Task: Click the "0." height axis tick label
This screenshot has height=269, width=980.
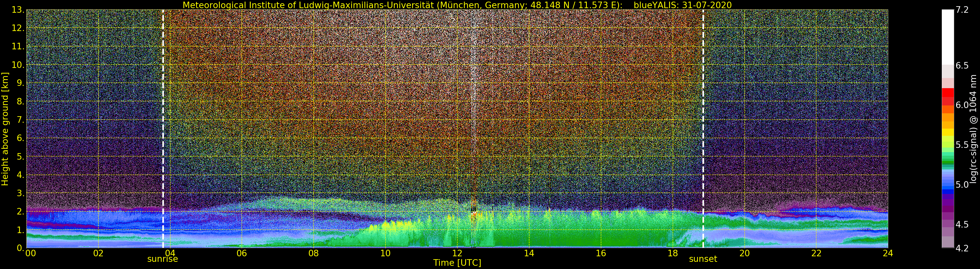Action: [x=20, y=248]
